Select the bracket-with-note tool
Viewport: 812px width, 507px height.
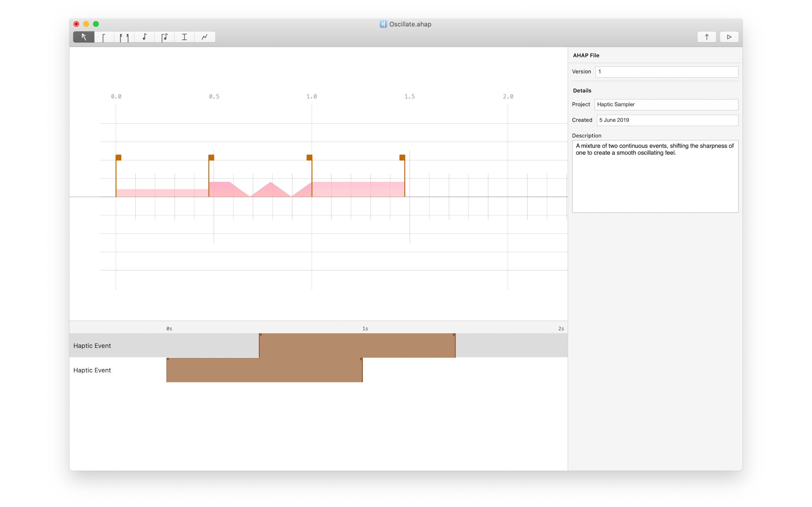tap(164, 37)
